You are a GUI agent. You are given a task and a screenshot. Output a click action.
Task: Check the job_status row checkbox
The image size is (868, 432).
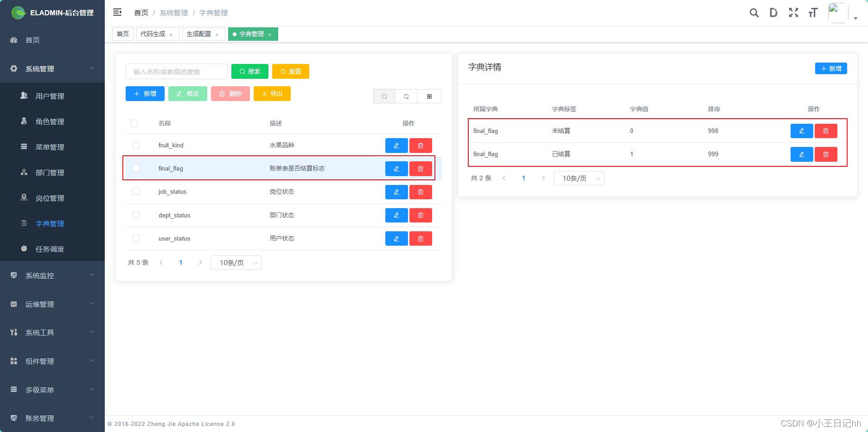136,192
